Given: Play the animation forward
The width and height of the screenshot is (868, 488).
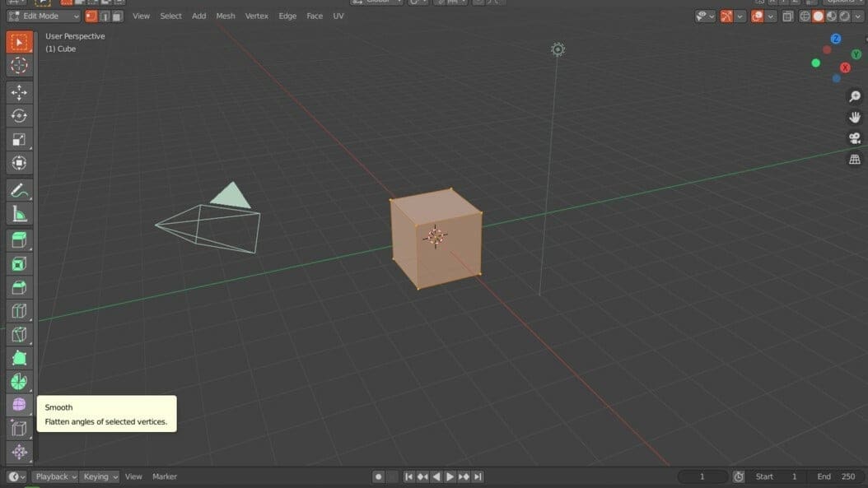Looking at the screenshot, I should (x=450, y=476).
